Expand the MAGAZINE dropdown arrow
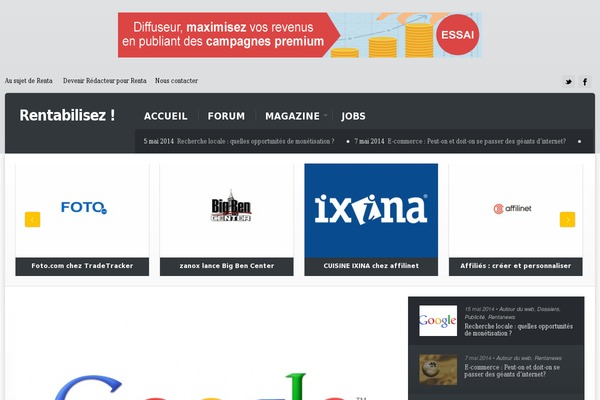Viewport: 600px width, 400px height. [325, 115]
